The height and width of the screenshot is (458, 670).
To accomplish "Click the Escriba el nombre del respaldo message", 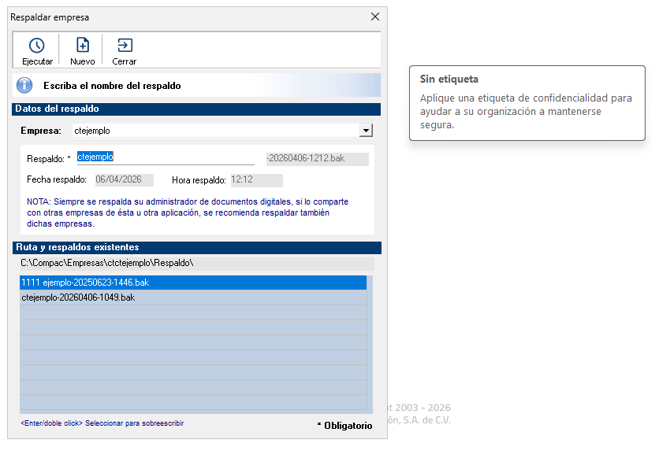I will click(x=112, y=86).
